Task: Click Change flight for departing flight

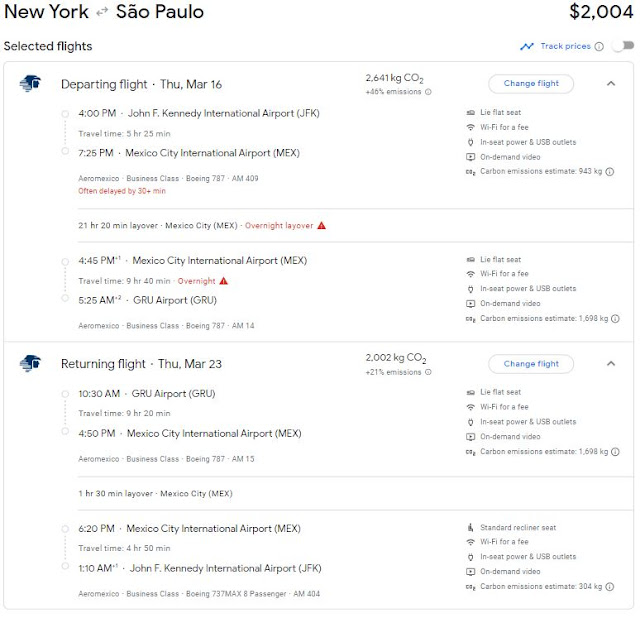Action: pyautogui.click(x=531, y=84)
